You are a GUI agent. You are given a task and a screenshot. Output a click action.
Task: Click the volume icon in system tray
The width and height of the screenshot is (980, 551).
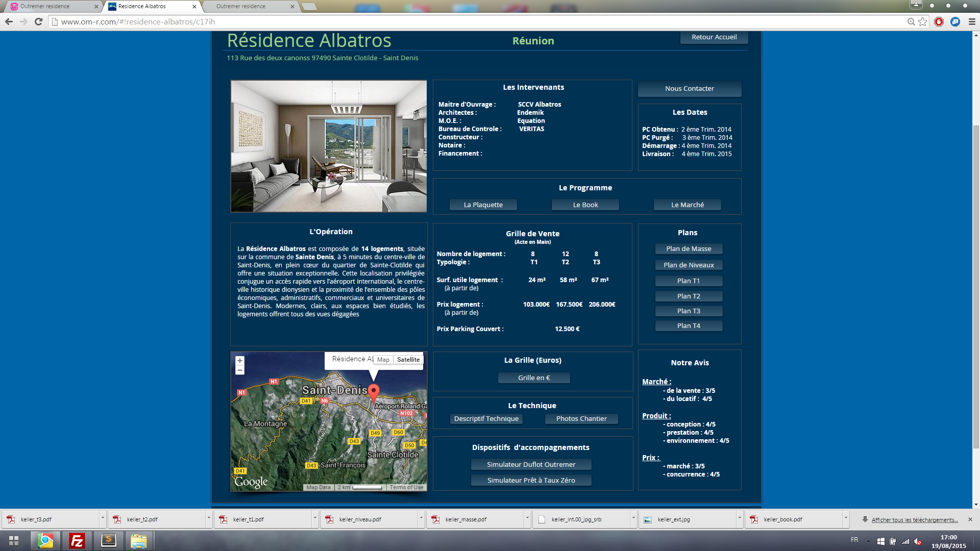point(918,541)
